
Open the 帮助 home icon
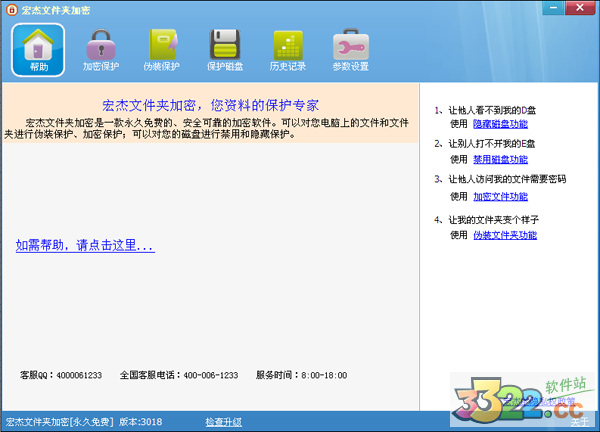(38, 50)
